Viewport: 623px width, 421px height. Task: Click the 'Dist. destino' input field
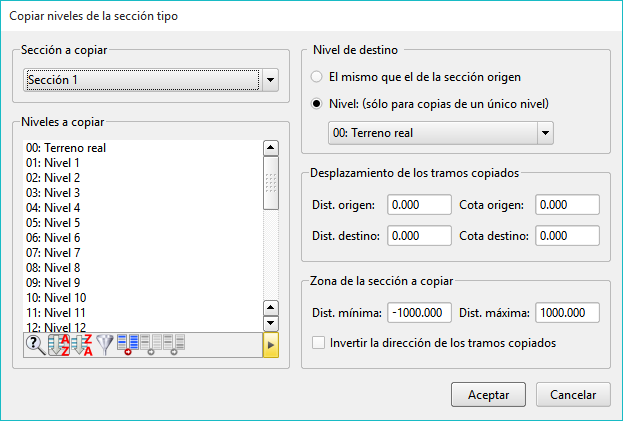click(419, 236)
